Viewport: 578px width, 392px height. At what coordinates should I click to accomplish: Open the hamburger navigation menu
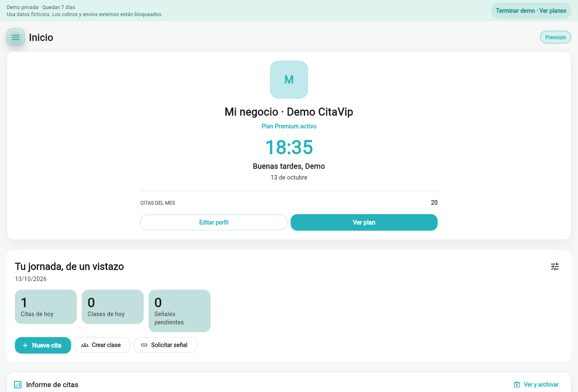click(x=16, y=37)
